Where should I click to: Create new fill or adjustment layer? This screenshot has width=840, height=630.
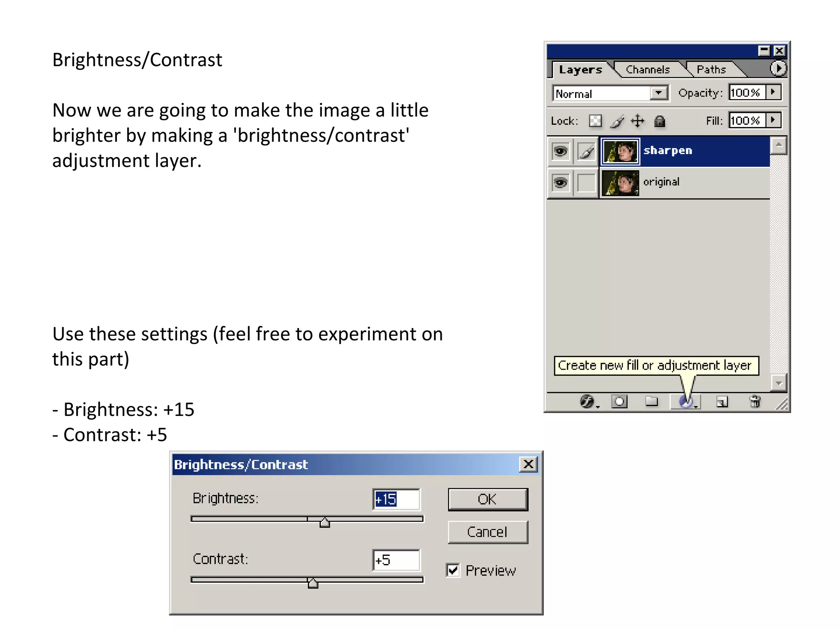pyautogui.click(x=685, y=402)
